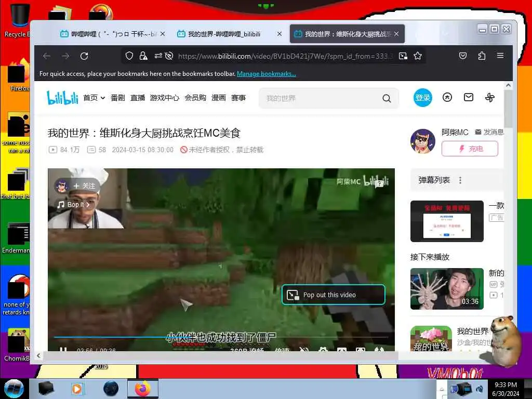Open the media player taskbar icon
The height and width of the screenshot is (399, 532).
(77, 389)
